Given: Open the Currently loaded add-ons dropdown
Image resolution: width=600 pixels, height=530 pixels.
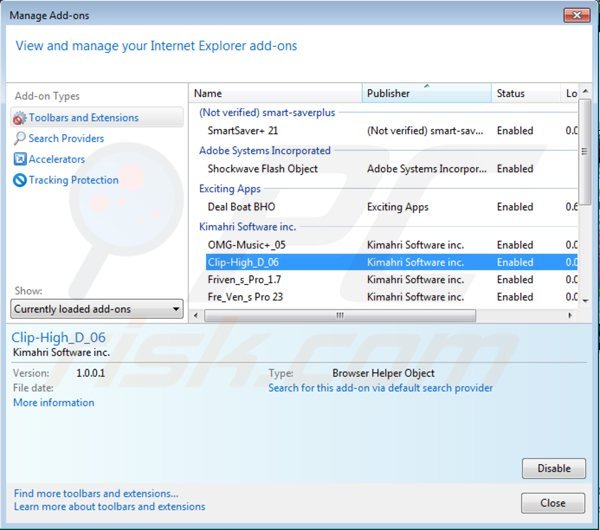Looking at the screenshot, I should pyautogui.click(x=96, y=309).
